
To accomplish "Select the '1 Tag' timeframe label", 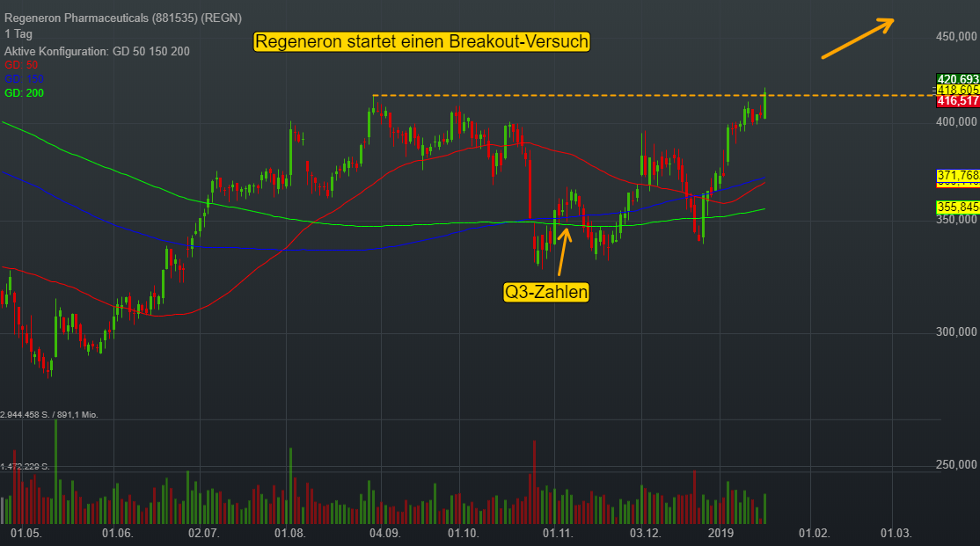I will coord(18,34).
